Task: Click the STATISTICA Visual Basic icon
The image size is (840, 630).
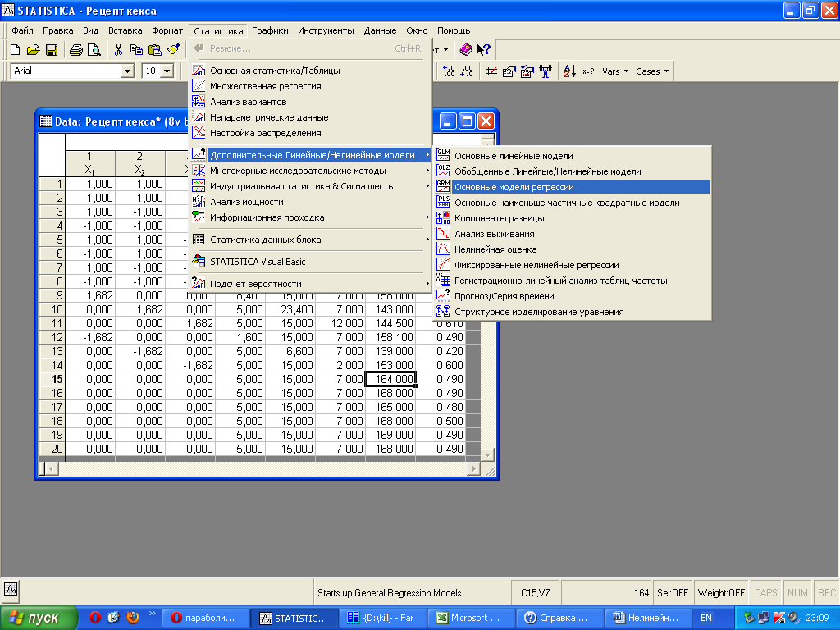Action: pos(199,262)
